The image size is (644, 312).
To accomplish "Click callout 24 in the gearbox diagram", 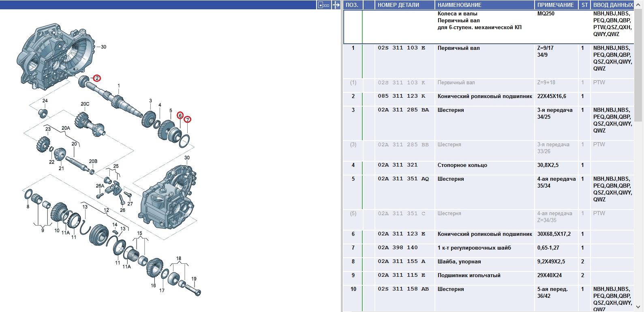I will (x=45, y=101).
